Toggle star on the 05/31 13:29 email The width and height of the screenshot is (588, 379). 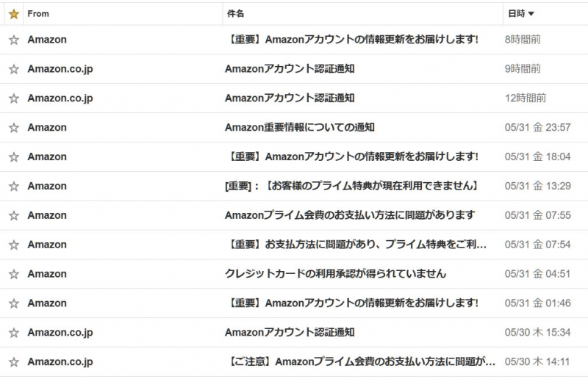(13, 187)
